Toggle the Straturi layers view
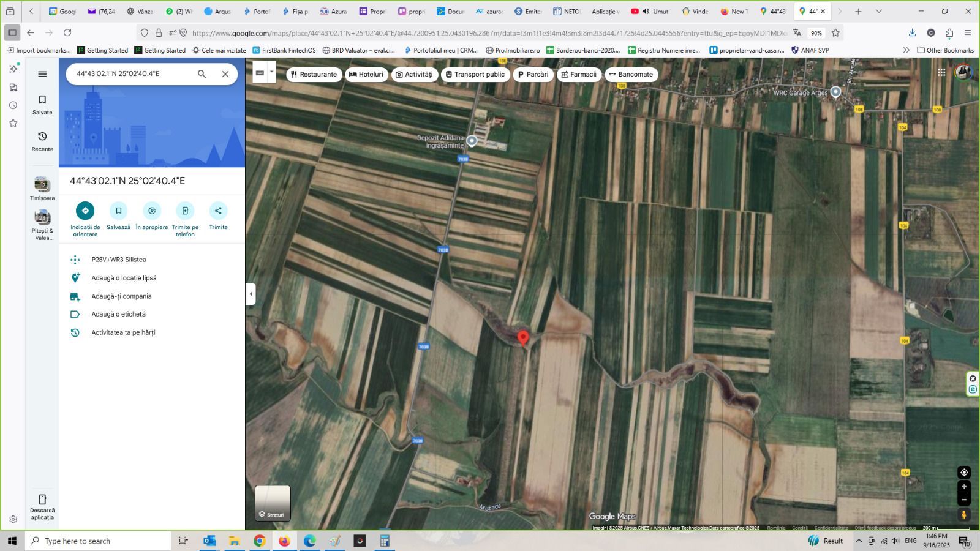This screenshot has height=551, width=980. pos(273,503)
